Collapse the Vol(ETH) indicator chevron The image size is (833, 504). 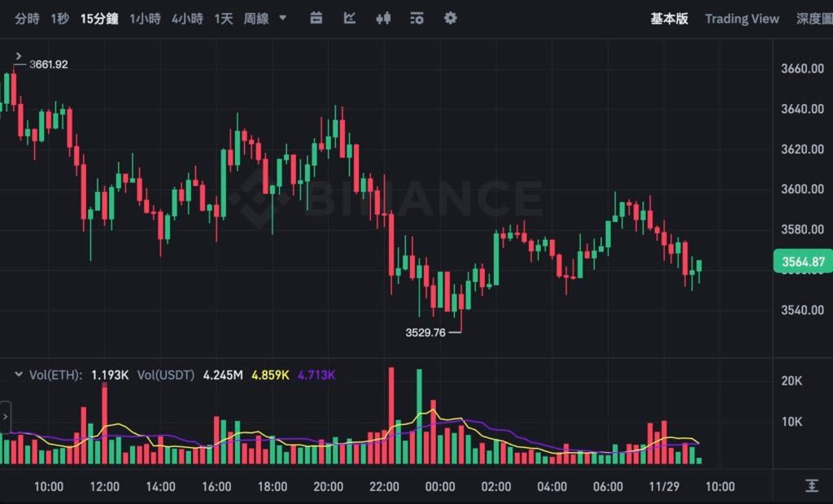point(19,375)
